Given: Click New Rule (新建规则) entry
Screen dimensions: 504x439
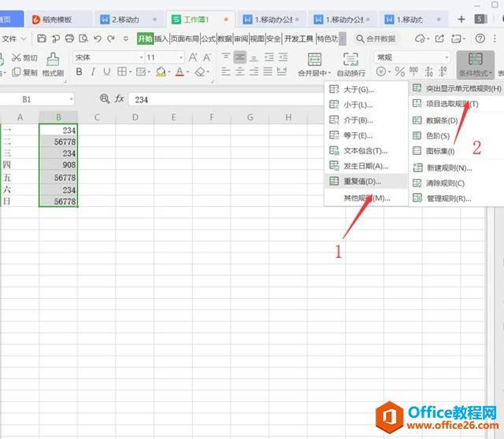Looking at the screenshot, I should tap(457, 168).
